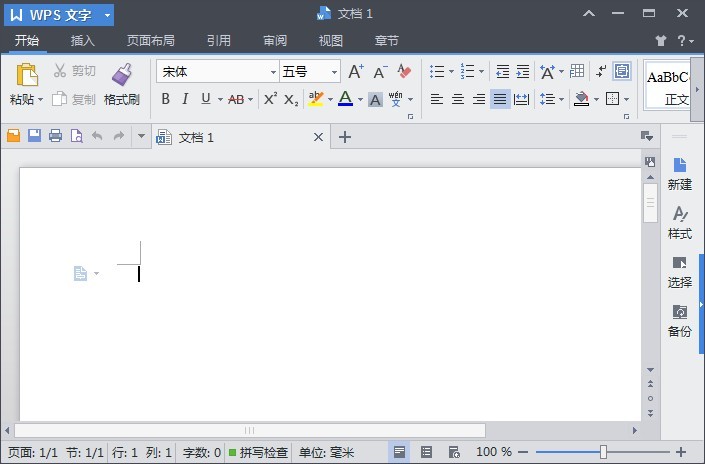Center align text

point(458,99)
